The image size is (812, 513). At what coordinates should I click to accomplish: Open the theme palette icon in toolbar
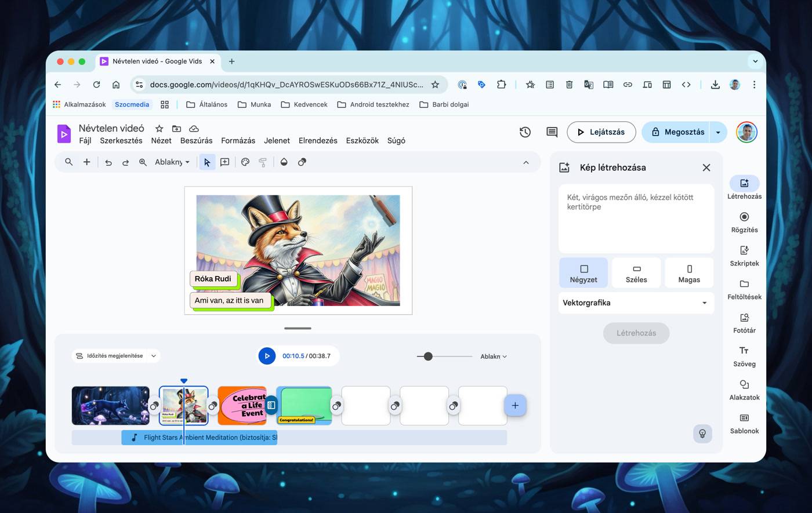tap(245, 162)
